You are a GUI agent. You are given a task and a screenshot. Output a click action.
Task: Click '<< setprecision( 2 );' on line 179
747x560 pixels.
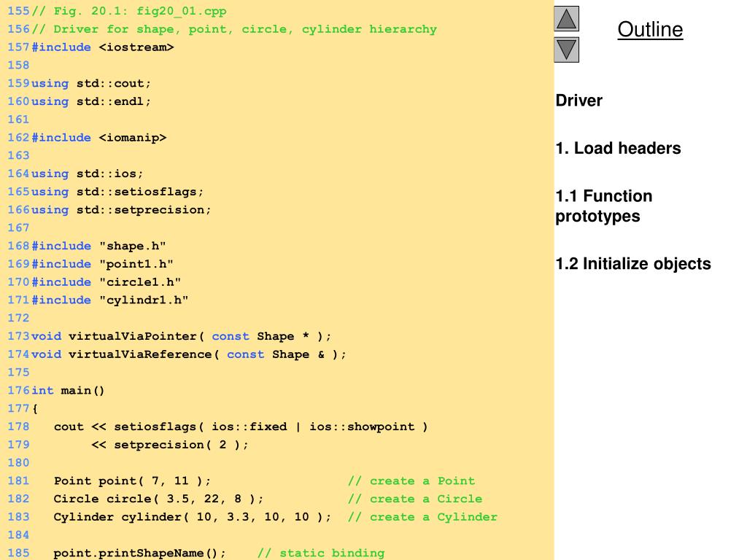(x=169, y=445)
